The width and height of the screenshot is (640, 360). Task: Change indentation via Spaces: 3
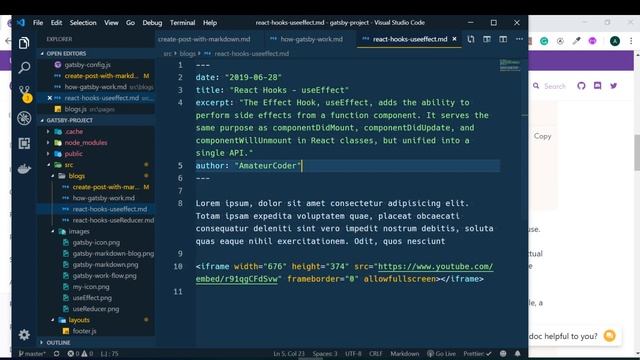[x=325, y=353]
